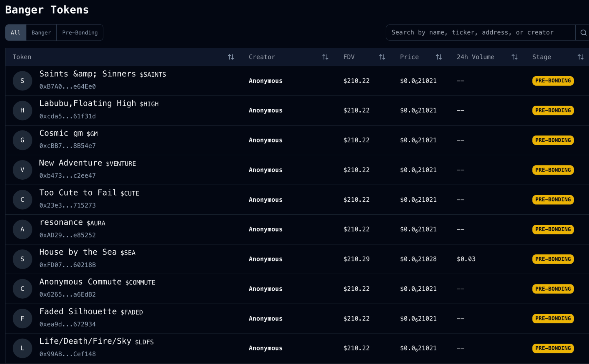Sort by Creator column arrows
Viewport: 589px width, 364px height.
pyautogui.click(x=325, y=57)
